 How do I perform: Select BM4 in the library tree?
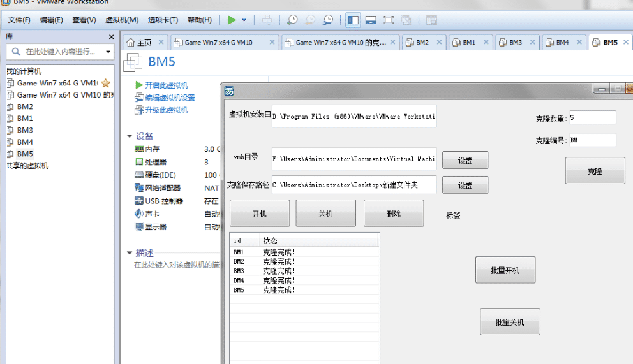coord(25,142)
